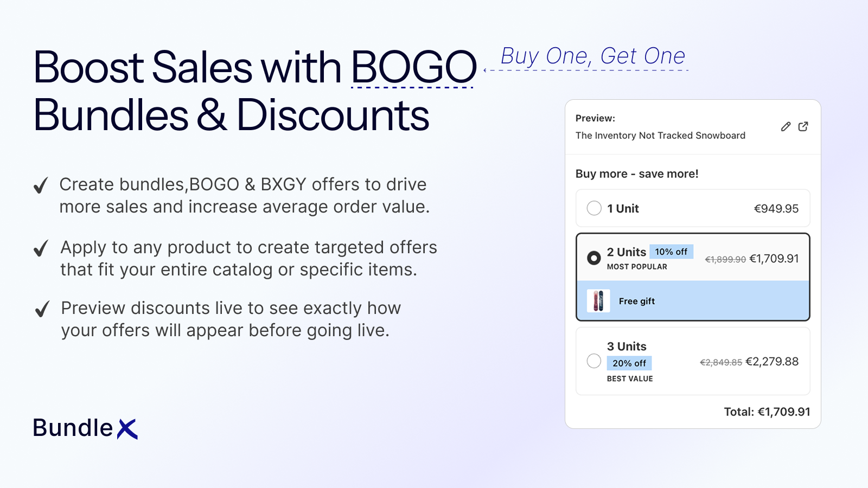Screen dimensions: 868x488
Task: Click the underlined BOGO text in the headline
Action: click(414, 66)
